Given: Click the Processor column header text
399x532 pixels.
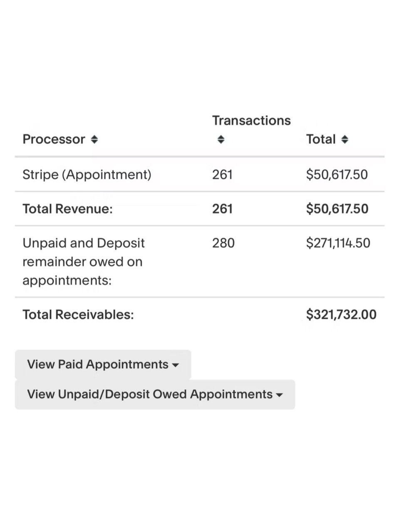Looking at the screenshot, I should tap(54, 139).
